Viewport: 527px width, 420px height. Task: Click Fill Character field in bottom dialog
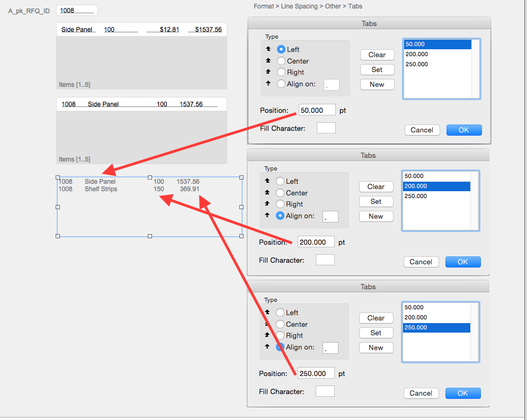(325, 391)
